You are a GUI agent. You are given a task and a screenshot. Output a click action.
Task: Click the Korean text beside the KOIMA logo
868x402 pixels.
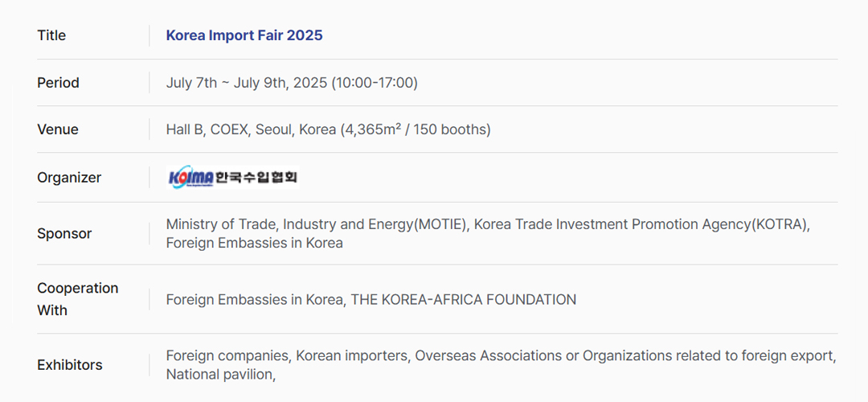point(256,177)
